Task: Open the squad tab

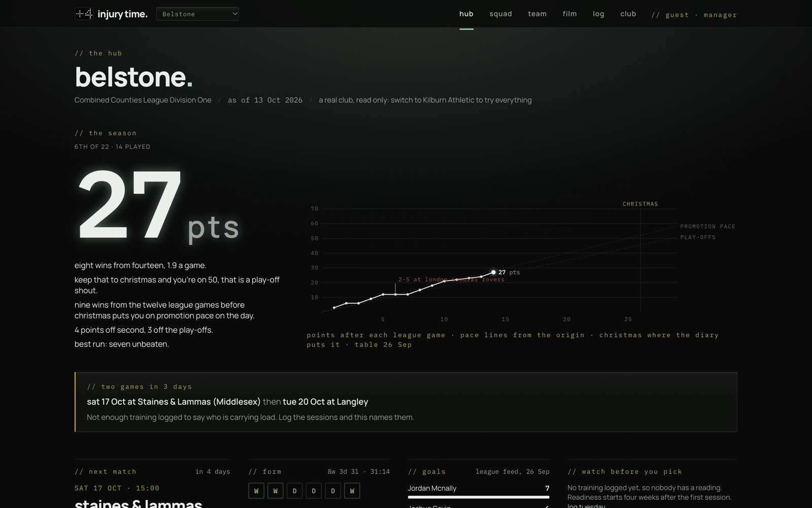Action: click(x=500, y=14)
